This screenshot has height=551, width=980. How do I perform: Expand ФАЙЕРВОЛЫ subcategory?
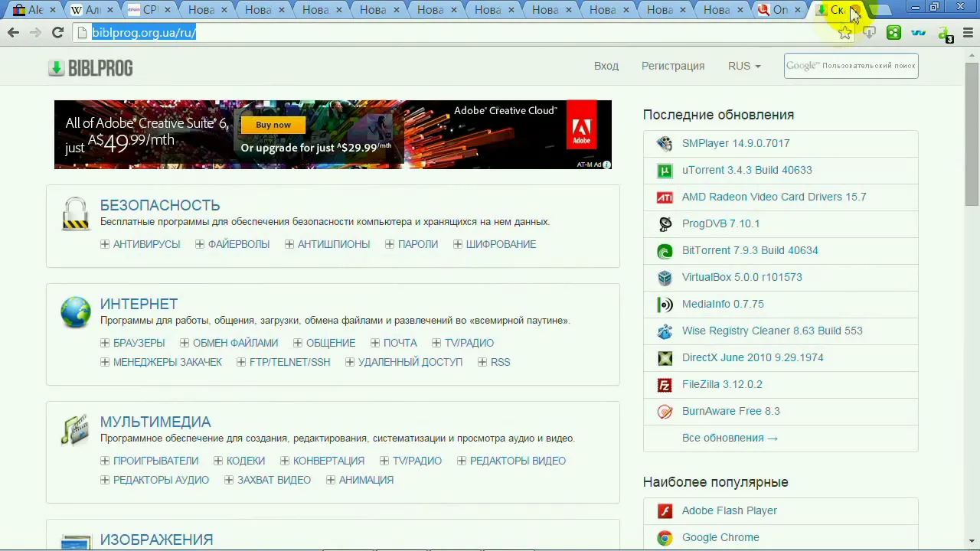(x=200, y=244)
